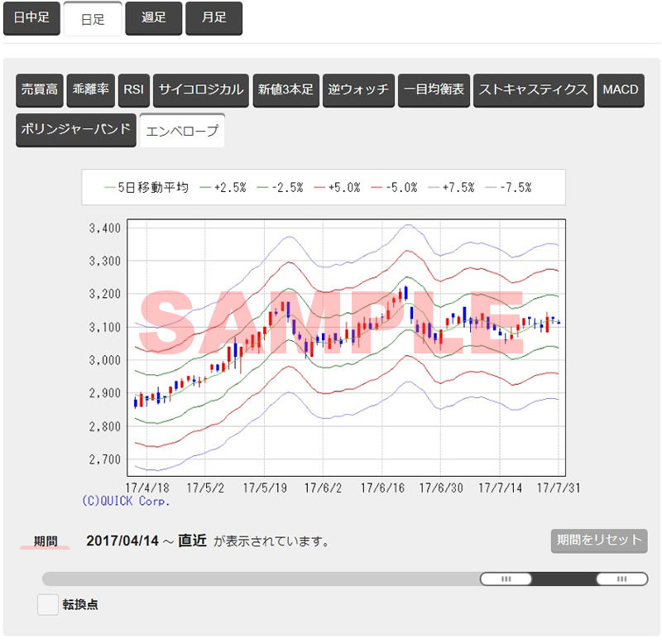Image resolution: width=662 pixels, height=644 pixels.
Task: Click the 期間 period label
Action: pyautogui.click(x=46, y=541)
